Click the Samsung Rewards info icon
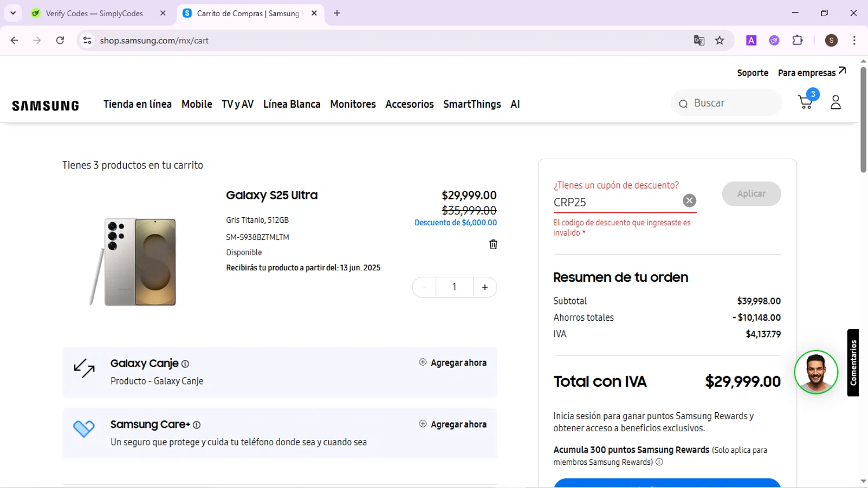 [659, 462]
